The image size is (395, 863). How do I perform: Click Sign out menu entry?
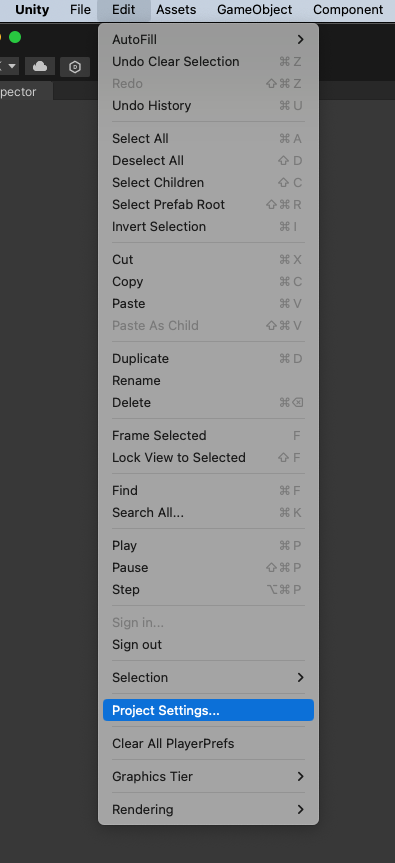point(208,644)
